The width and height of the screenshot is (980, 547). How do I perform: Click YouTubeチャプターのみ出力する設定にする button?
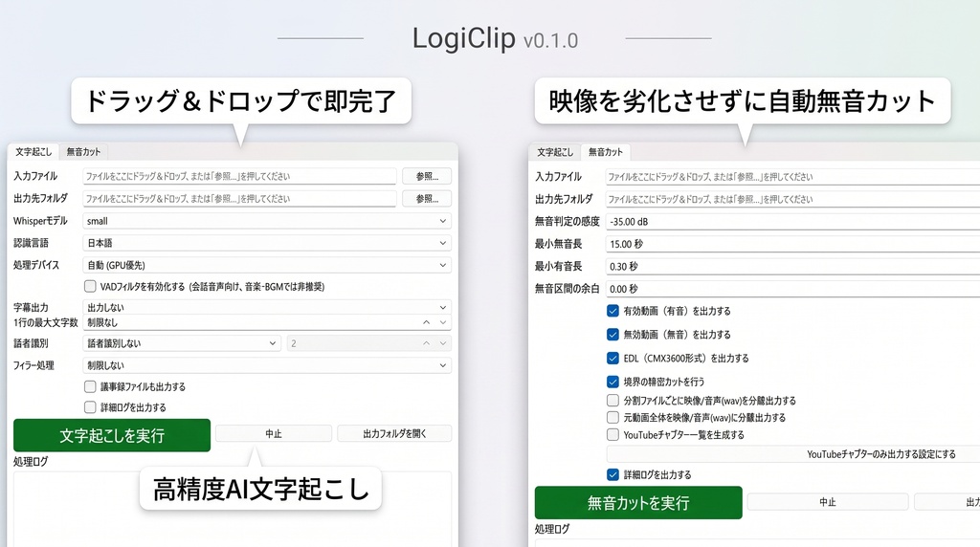793,454
